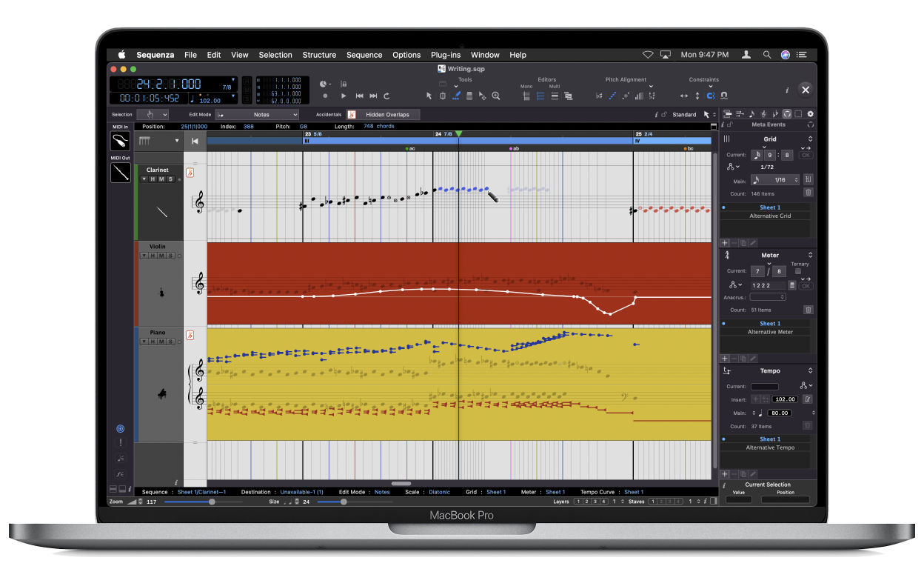This screenshot has width=924, height=569.
Task: Expand the Violin track options triangle
Action: [x=144, y=256]
